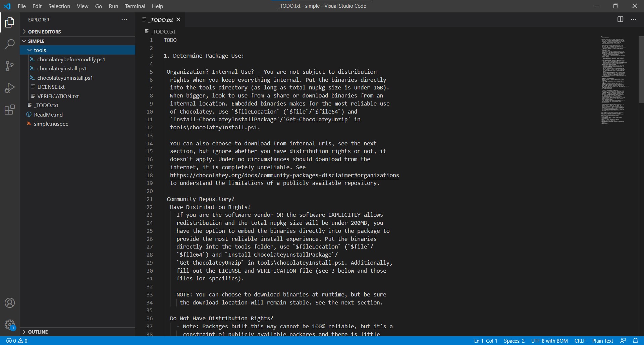Viewport: 644px width, 345px height.
Task: Click the minimap code overview
Action: click(x=614, y=80)
